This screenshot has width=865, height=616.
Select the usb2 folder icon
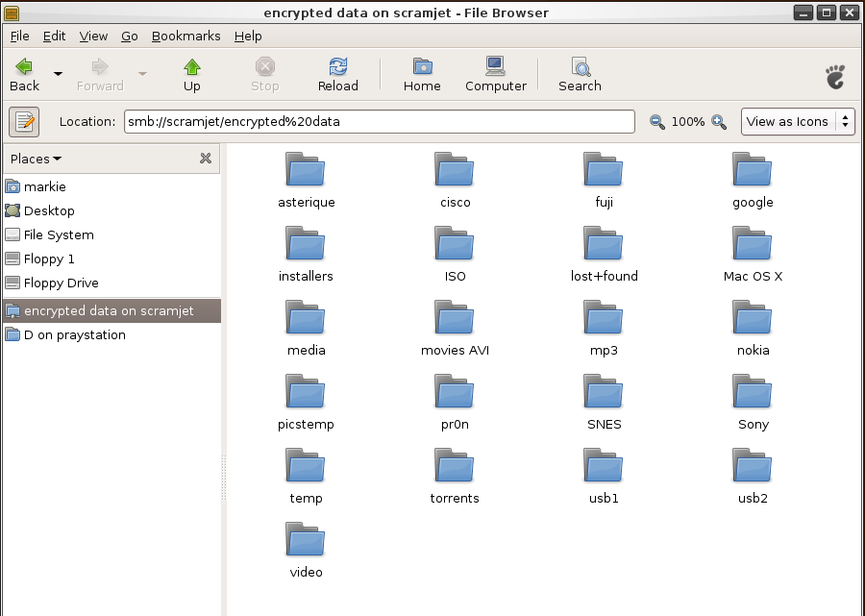pos(753,465)
